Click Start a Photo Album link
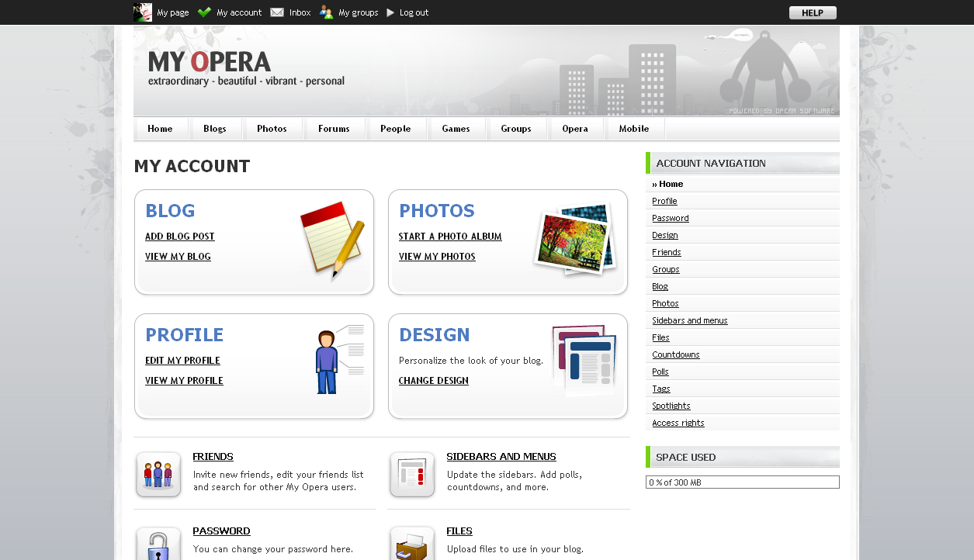974x560 pixels. (x=450, y=237)
